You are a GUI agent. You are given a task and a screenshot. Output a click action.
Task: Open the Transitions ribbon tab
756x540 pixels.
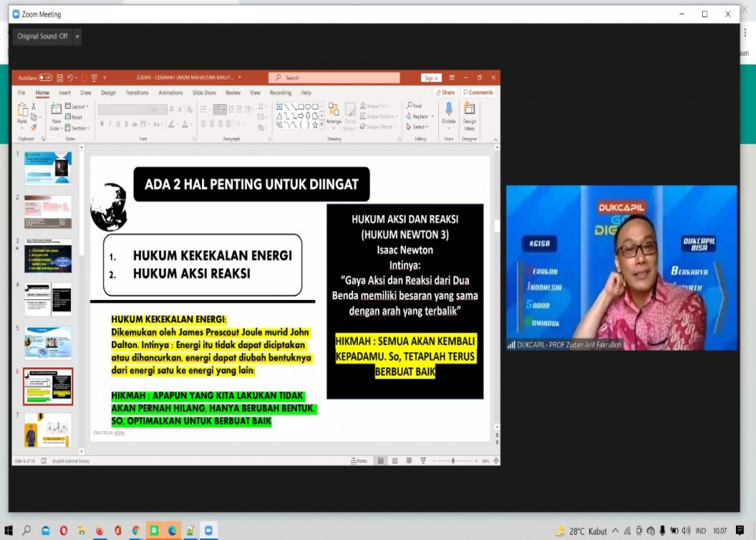(137, 93)
